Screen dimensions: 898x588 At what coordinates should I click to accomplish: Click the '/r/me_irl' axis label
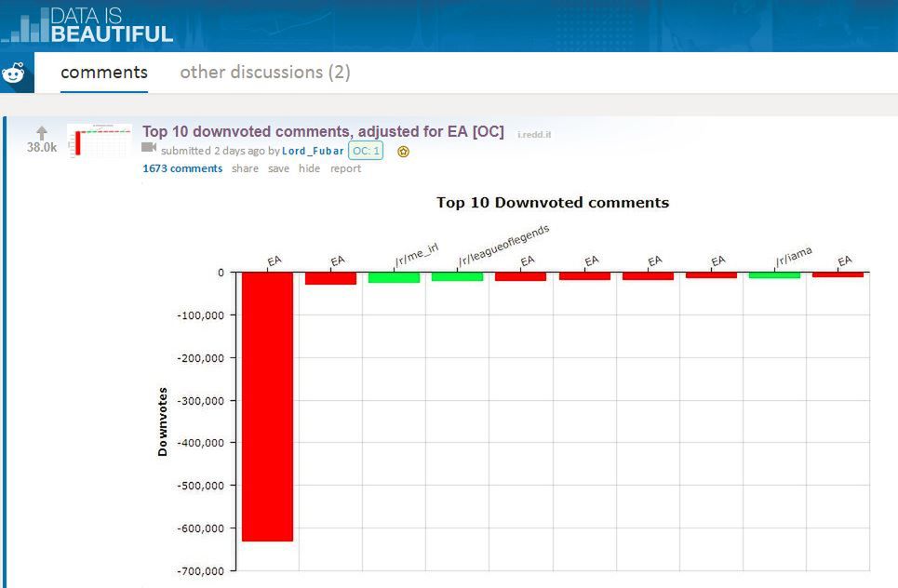416,255
